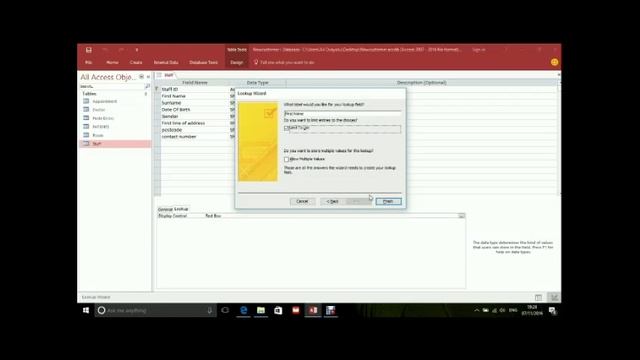Click the Ask me anything taskbar search box
The width and height of the screenshot is (640, 360).
(x=156, y=310)
